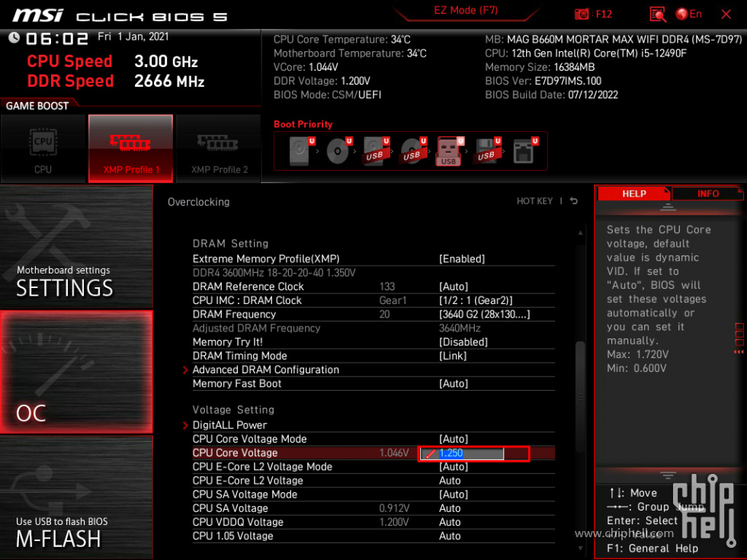Select the CPU Core Voltage row label
Screen dimensions: 747x560
(x=235, y=453)
